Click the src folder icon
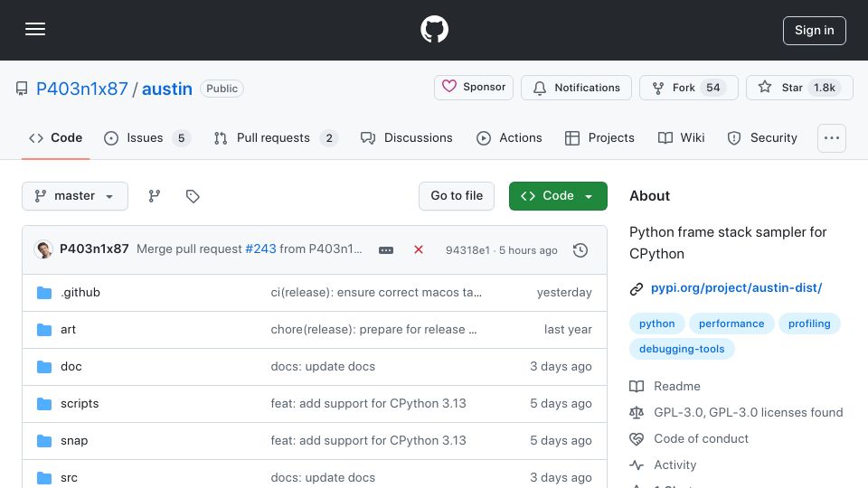Image resolution: width=868 pixels, height=488 pixels. coord(44,478)
